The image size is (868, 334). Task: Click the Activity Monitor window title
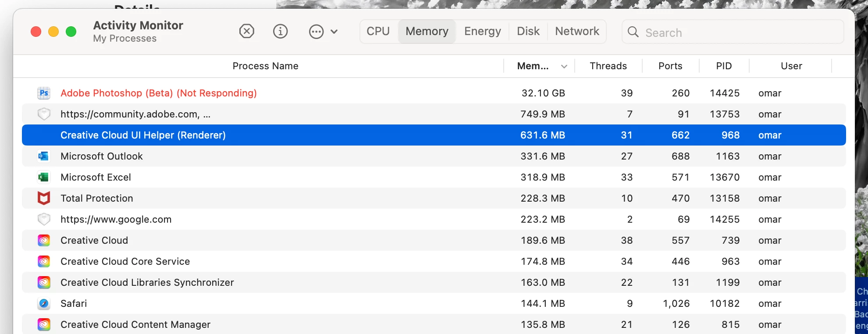pos(138,25)
